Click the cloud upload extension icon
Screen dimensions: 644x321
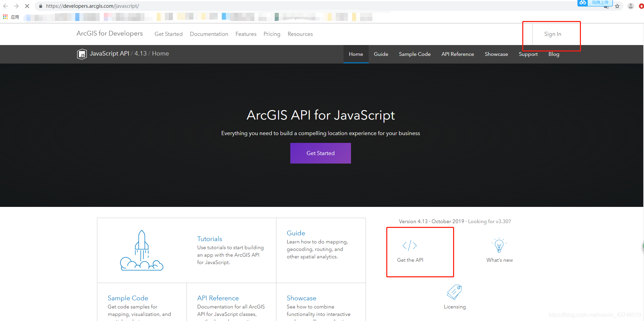[583, 3]
